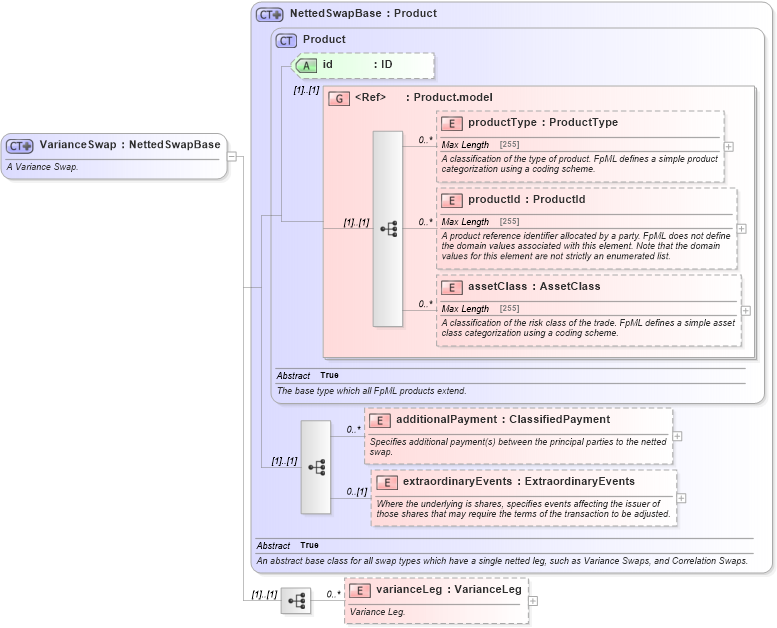Click the A attribute icon for id

[306, 65]
